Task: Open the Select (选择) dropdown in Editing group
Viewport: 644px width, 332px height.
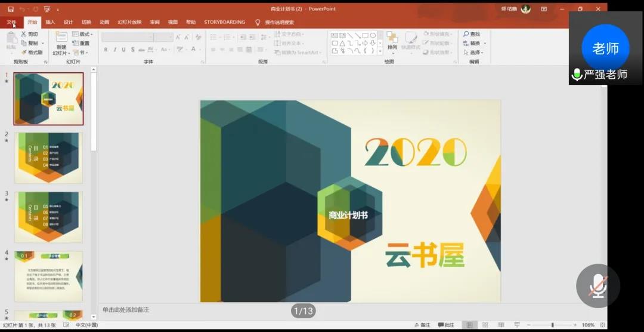Action: [475, 53]
